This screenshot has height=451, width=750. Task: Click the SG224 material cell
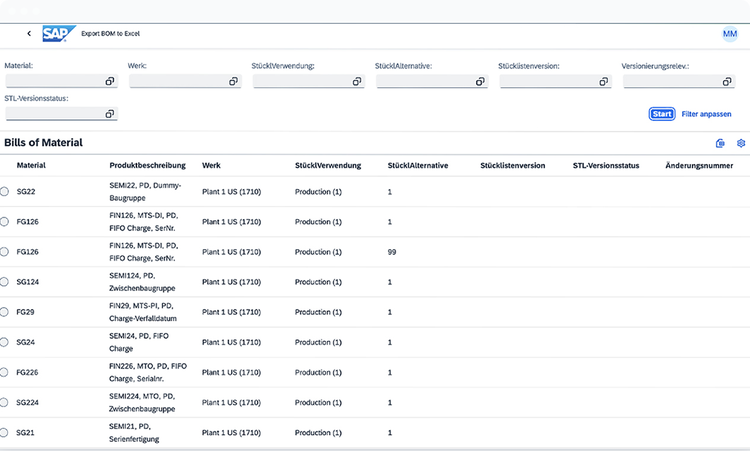(x=27, y=402)
